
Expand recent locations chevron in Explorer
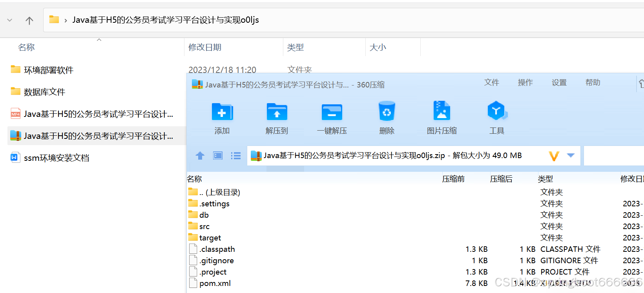[10, 20]
